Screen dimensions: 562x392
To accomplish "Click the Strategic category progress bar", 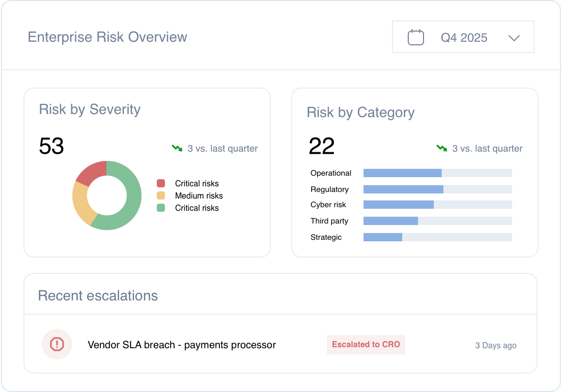I will point(437,237).
